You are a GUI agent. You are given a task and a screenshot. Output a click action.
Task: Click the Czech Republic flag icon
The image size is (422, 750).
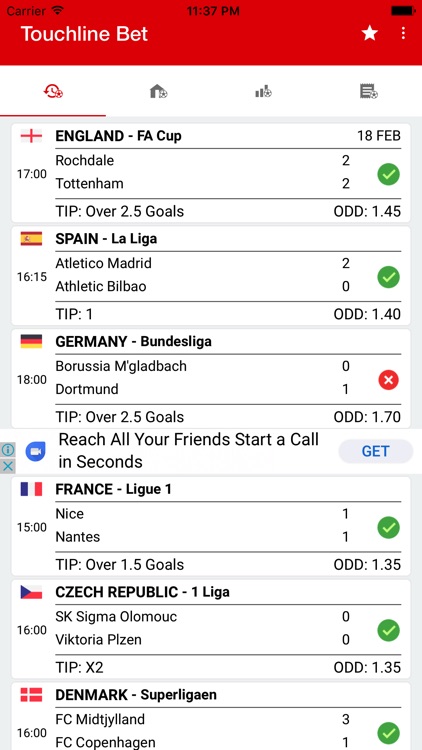coord(31,592)
